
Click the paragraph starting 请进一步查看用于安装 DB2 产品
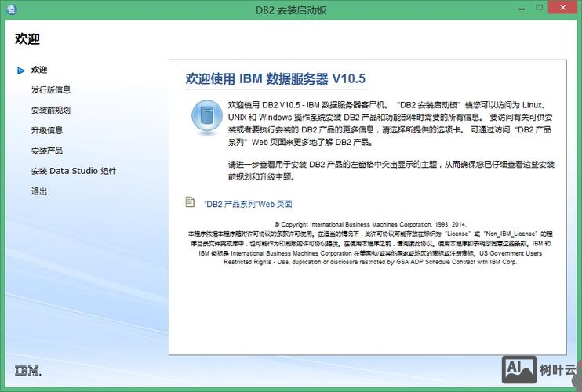click(x=391, y=170)
